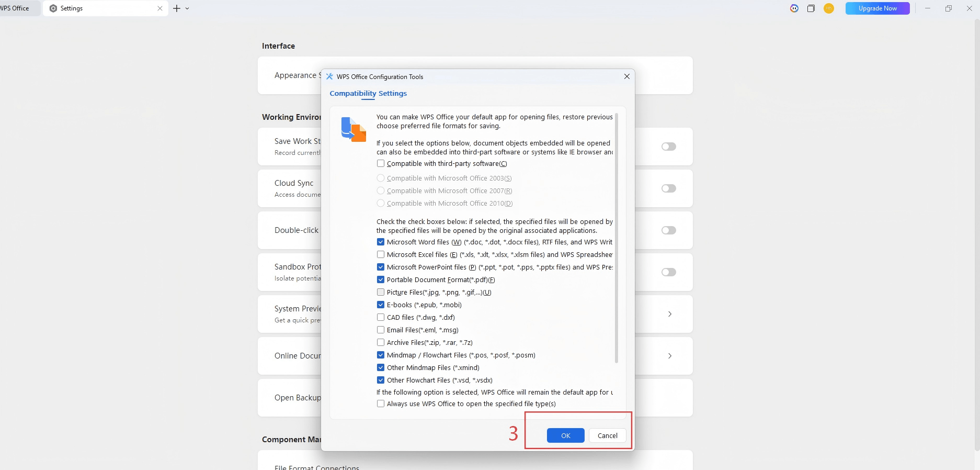Select the Settings tab
The height and width of the screenshot is (470, 980).
point(106,8)
